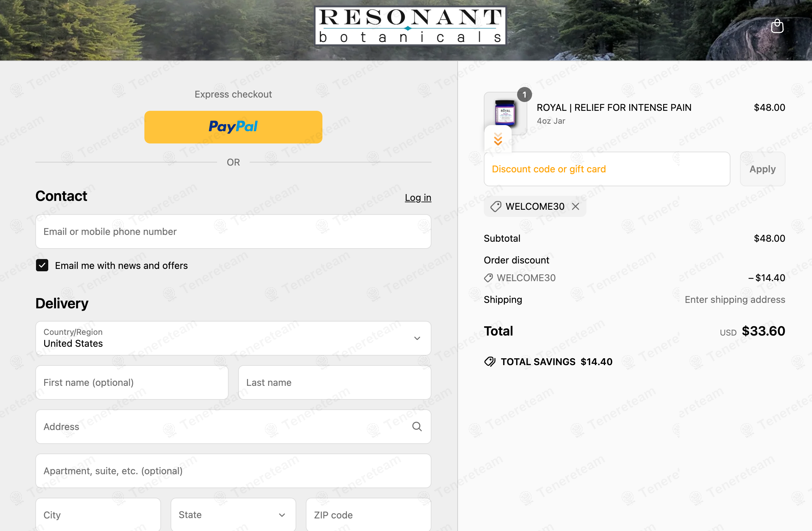Click the Express checkout label
The height and width of the screenshot is (531, 812).
(x=233, y=94)
